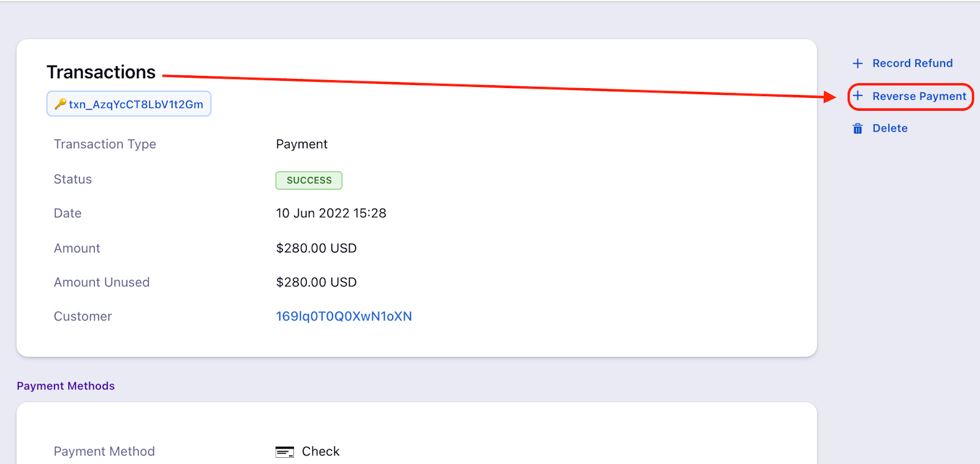
Task: Click the plus icon beside Record Refund
Action: click(x=858, y=64)
